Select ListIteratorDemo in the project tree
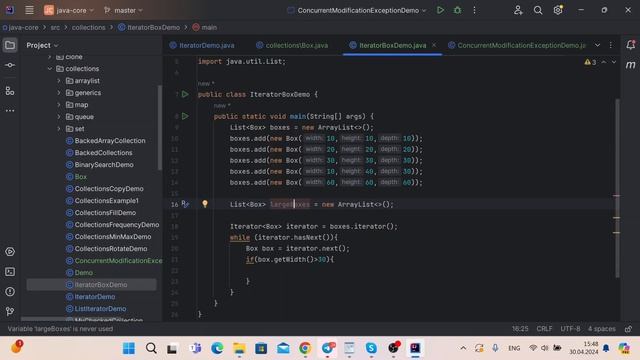The width and height of the screenshot is (640, 360). (x=96, y=309)
